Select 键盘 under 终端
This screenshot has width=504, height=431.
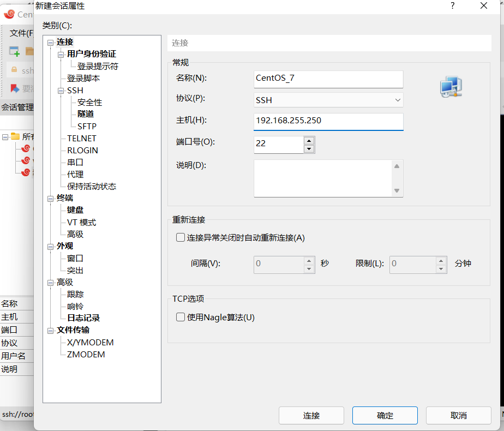click(x=75, y=210)
